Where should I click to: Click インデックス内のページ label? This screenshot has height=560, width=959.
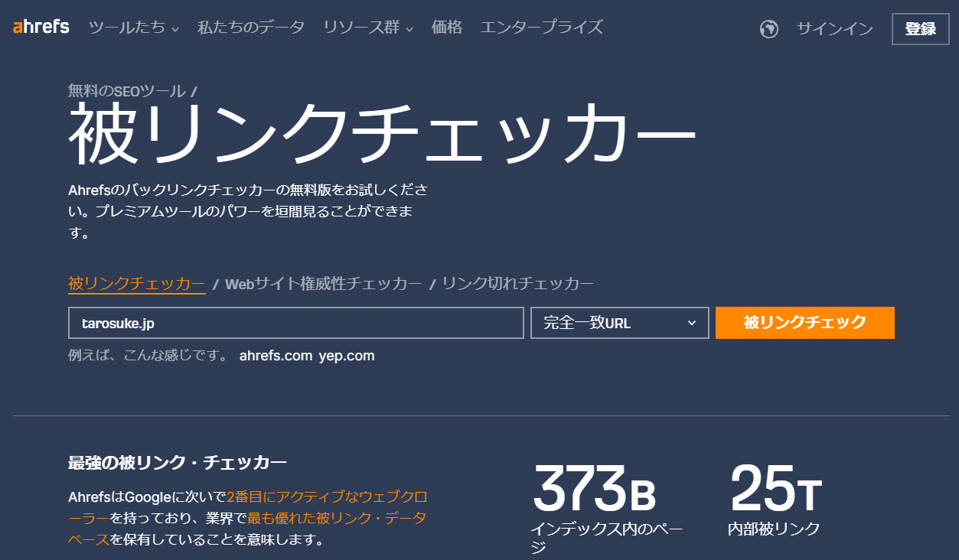[606, 538]
